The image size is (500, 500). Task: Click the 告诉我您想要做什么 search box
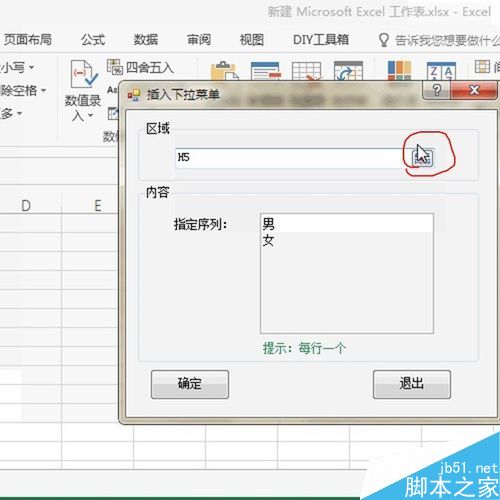[x=447, y=40]
